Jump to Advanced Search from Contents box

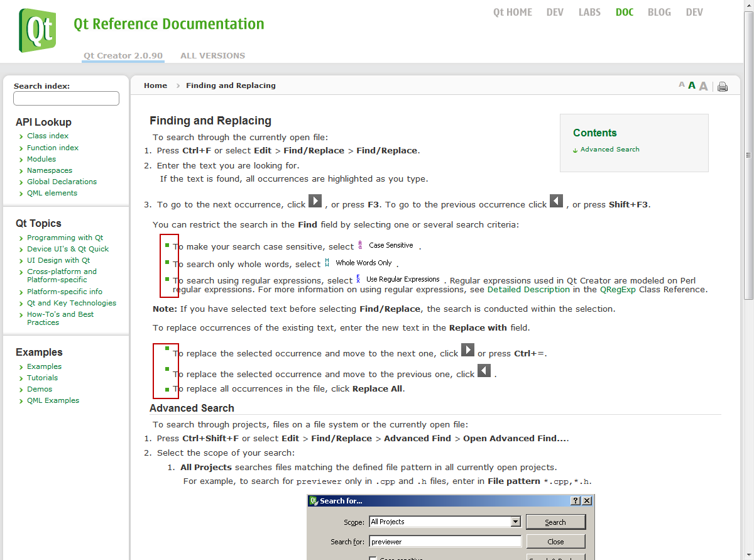click(609, 150)
